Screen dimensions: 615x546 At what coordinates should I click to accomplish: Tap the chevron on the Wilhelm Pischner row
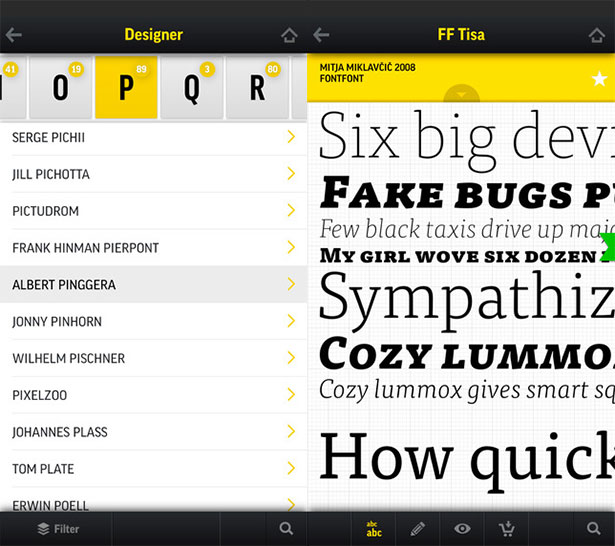pyautogui.click(x=291, y=358)
